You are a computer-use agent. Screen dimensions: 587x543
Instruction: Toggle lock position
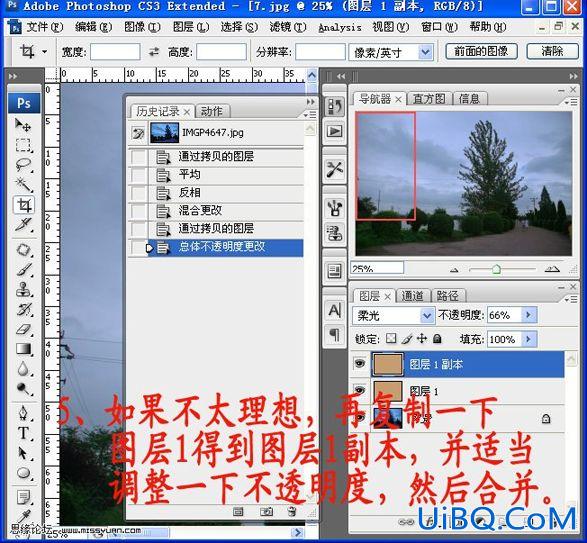tap(422, 339)
